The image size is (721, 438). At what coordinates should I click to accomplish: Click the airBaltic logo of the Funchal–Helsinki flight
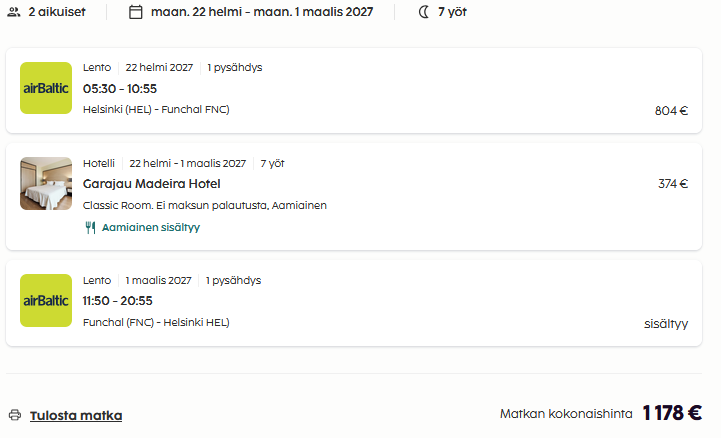click(46, 301)
